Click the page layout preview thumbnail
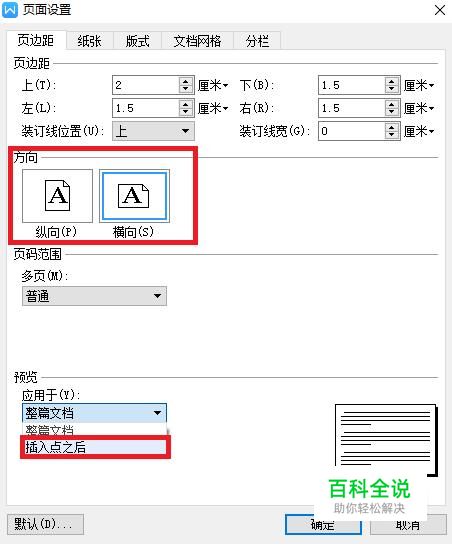This screenshot has width=452, height=546. (x=386, y=439)
